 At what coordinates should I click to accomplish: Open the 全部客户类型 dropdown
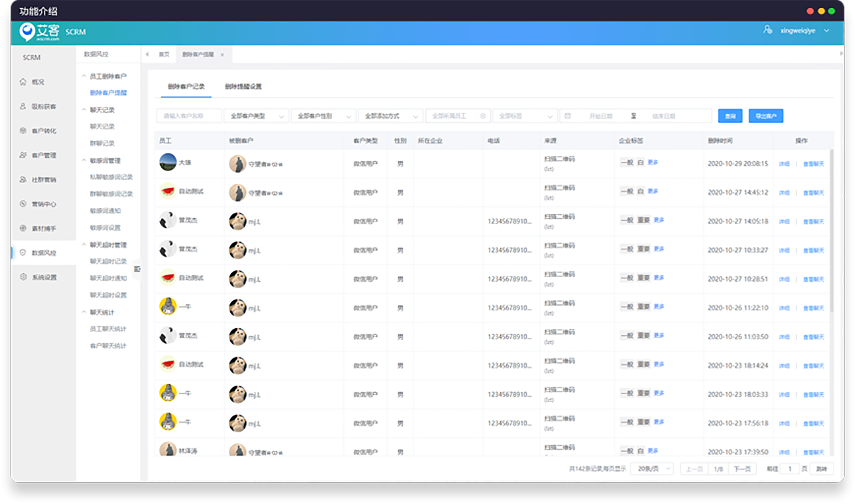tap(256, 116)
